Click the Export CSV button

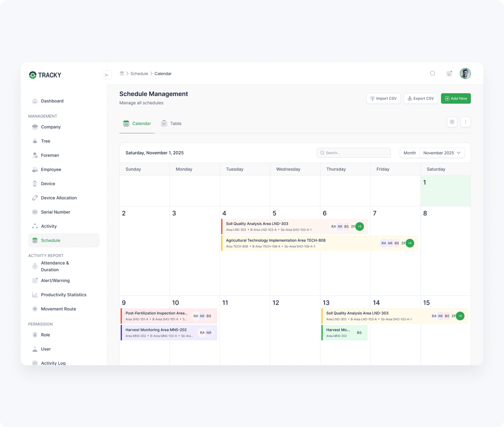click(x=421, y=99)
